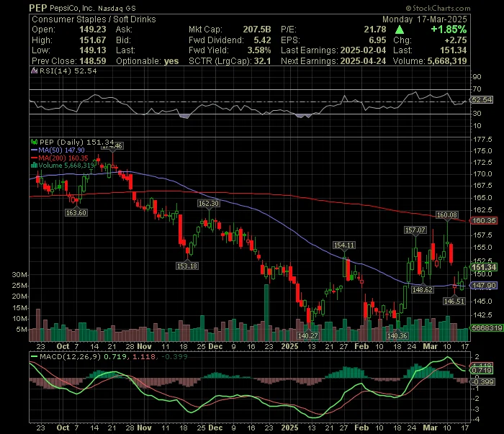Screen dimensions: 504x434
Task: Click the -0.399 histogram value in MACD legend
Action: pyautogui.click(x=174, y=356)
